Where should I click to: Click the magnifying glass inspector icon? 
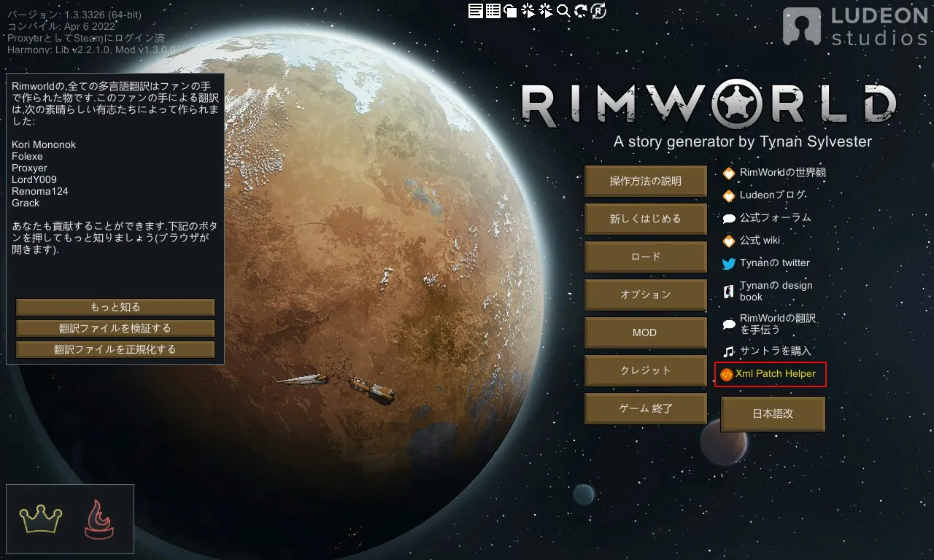[x=563, y=10]
